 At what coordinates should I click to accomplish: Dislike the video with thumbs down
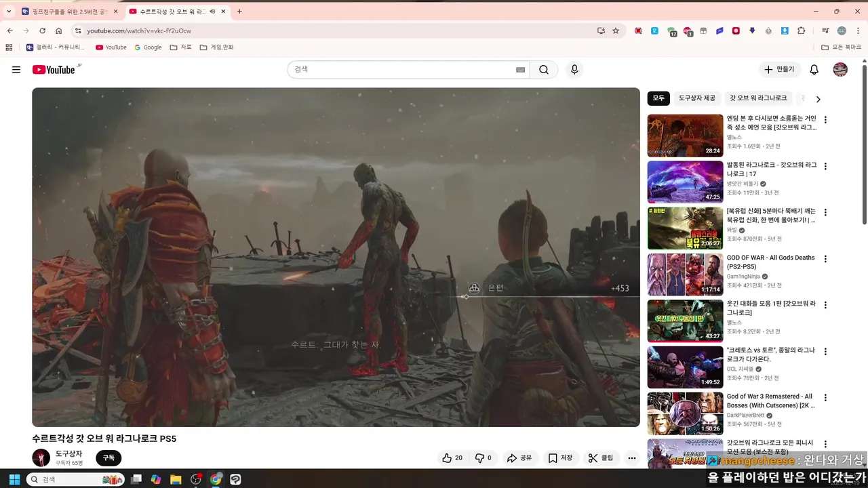tap(483, 458)
